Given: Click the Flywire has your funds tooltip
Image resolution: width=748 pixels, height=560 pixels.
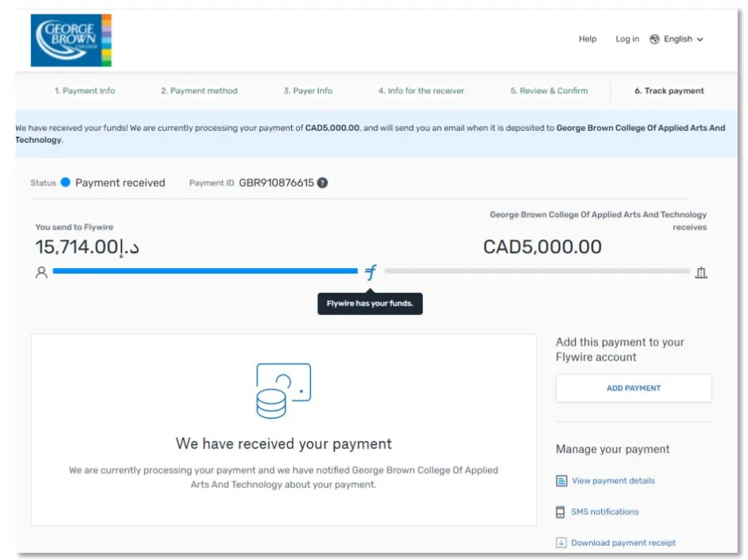Looking at the screenshot, I should pyautogui.click(x=370, y=304).
